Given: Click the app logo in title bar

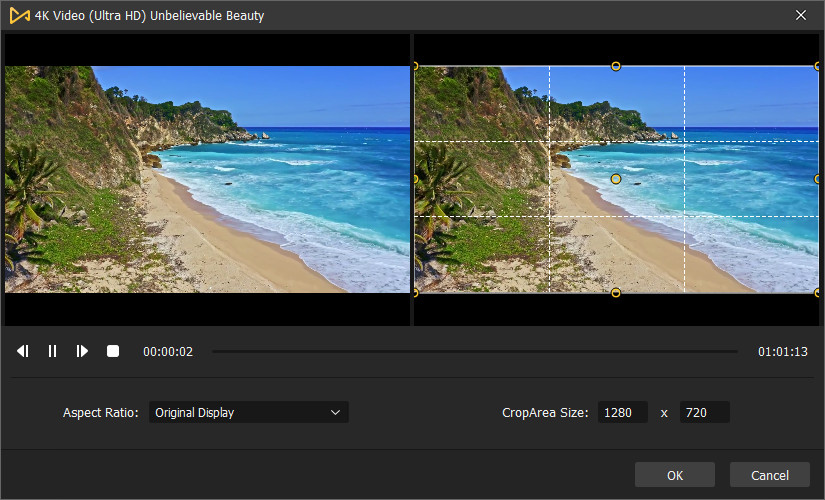Looking at the screenshot, I should click(19, 15).
